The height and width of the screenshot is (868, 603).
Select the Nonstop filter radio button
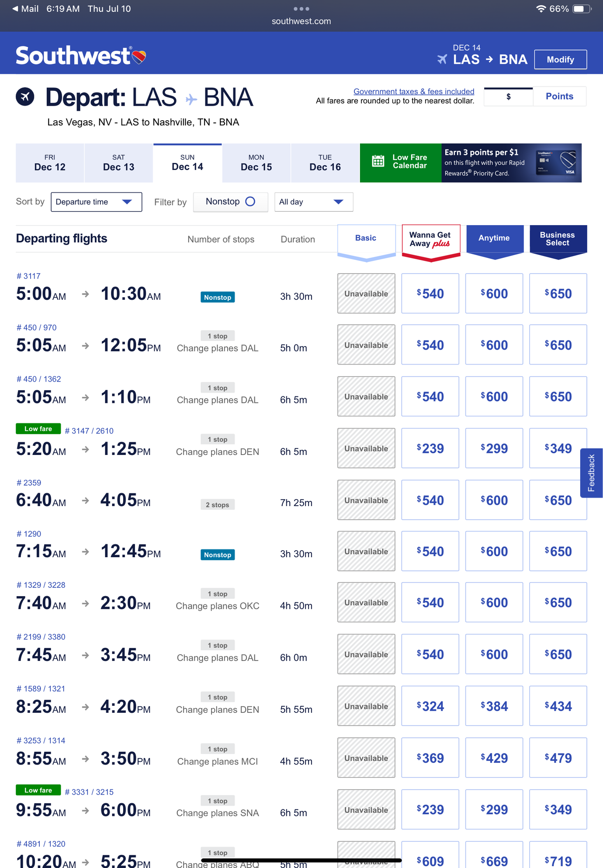250,201
